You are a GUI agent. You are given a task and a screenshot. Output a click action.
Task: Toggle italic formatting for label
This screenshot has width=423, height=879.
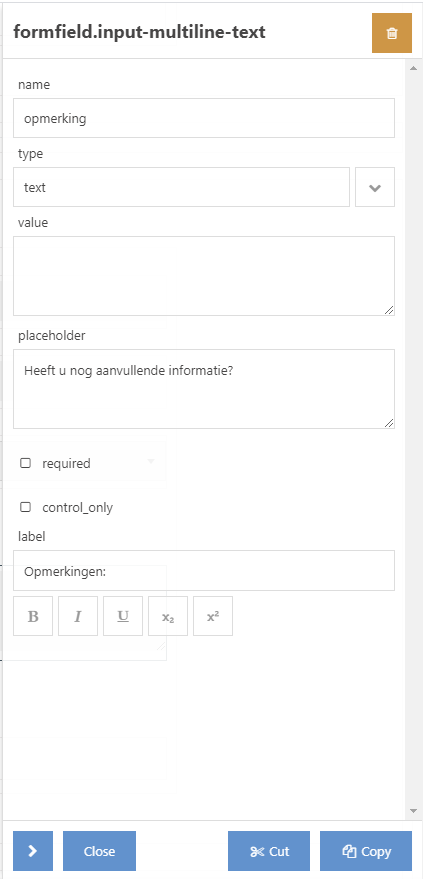(x=78, y=616)
